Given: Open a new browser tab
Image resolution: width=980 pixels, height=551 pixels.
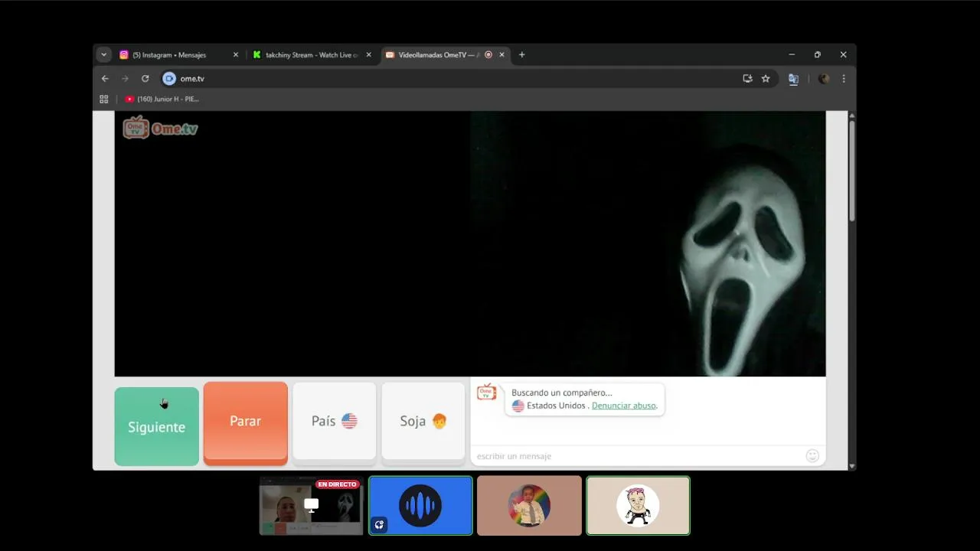Looking at the screenshot, I should pos(522,55).
